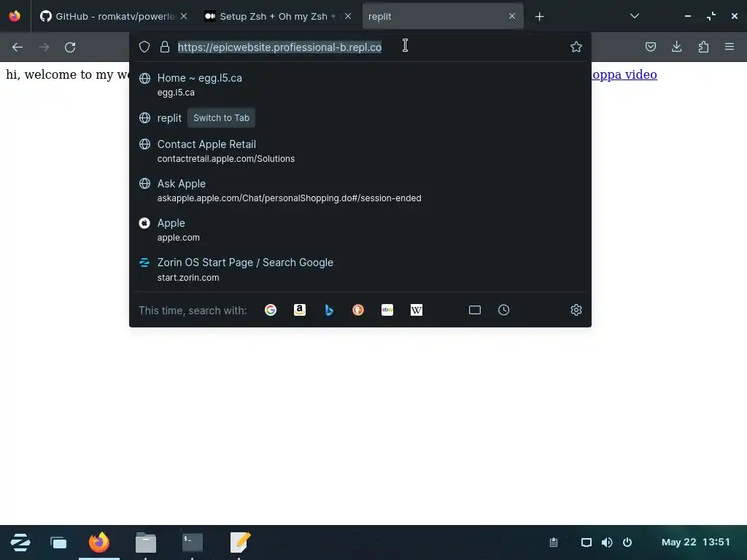Open the volume control
Image resolution: width=747 pixels, height=560 pixels.
tap(607, 542)
